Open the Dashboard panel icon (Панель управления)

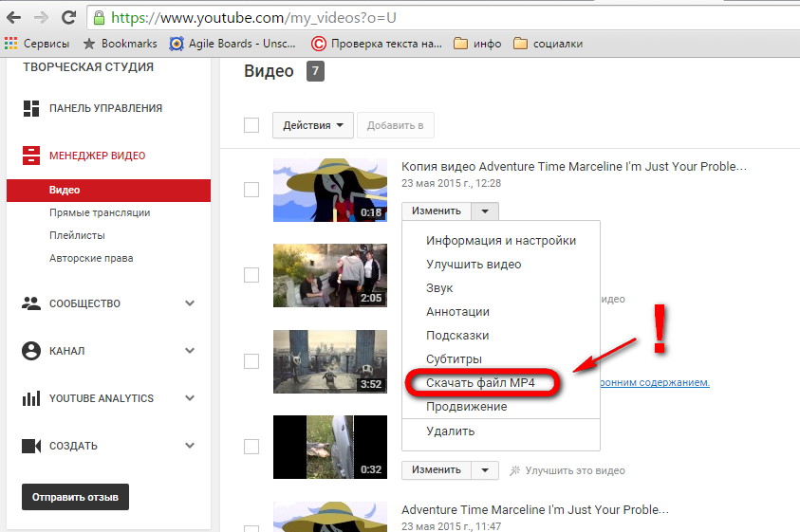pos(31,108)
